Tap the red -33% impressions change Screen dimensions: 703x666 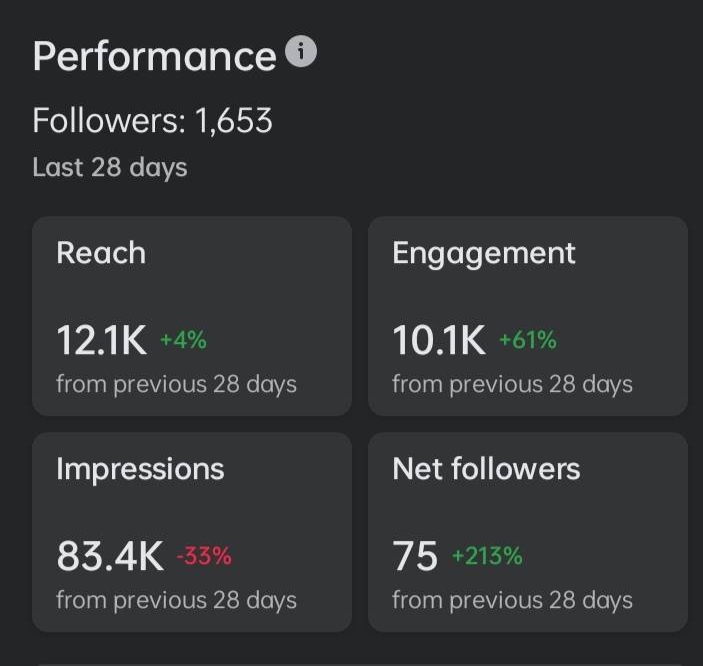[204, 556]
